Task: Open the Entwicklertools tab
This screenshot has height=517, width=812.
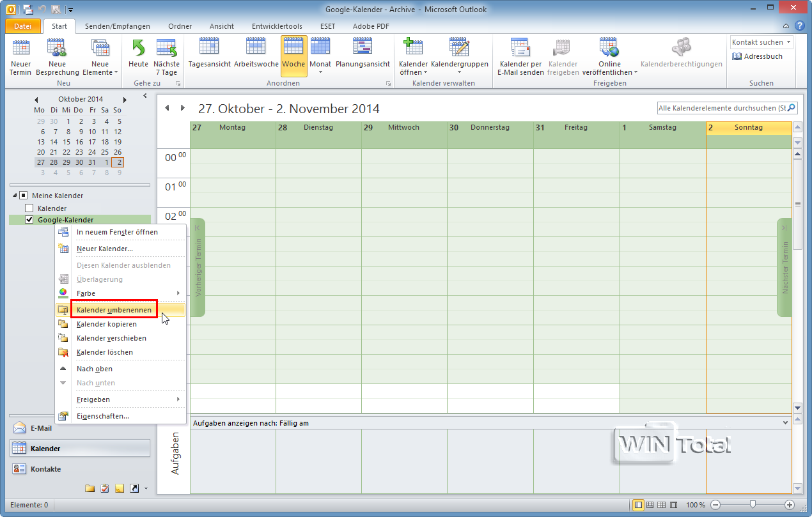Action: [x=277, y=26]
